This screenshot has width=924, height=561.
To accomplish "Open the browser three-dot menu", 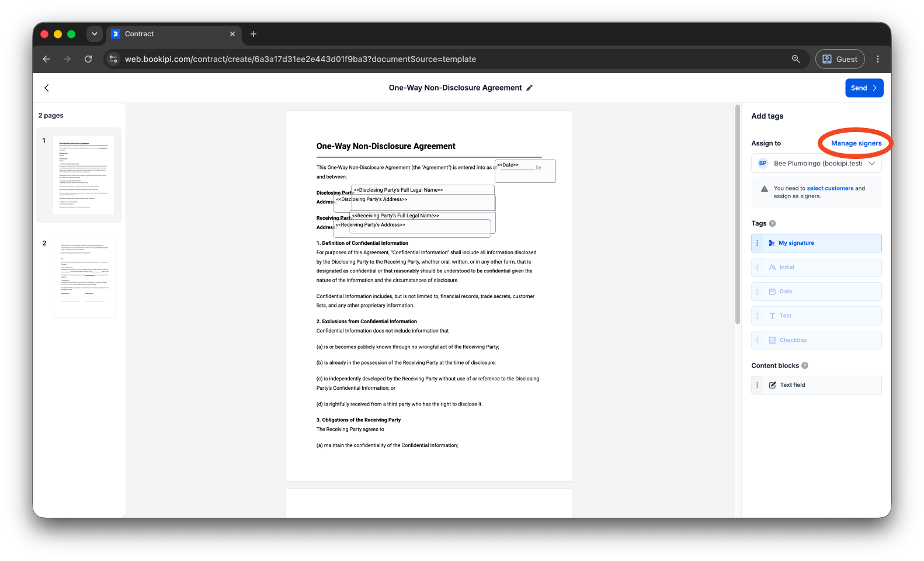I will (x=877, y=59).
